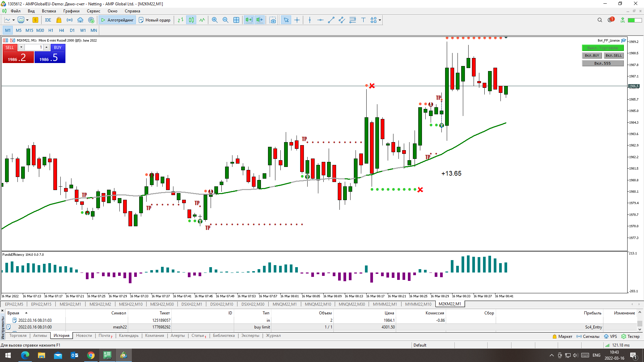Toggle the Вкл.SELL button
Screen dimensions: 644x362
point(613,56)
